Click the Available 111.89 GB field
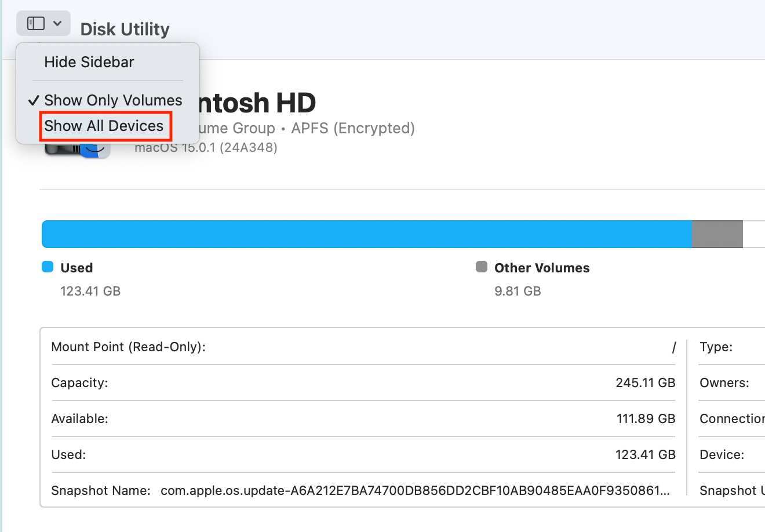This screenshot has width=765, height=532. click(645, 418)
